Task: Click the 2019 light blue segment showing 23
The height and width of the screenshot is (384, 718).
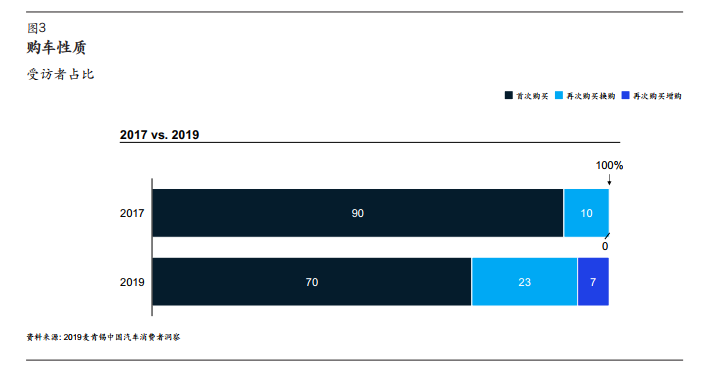Action: pos(524,281)
